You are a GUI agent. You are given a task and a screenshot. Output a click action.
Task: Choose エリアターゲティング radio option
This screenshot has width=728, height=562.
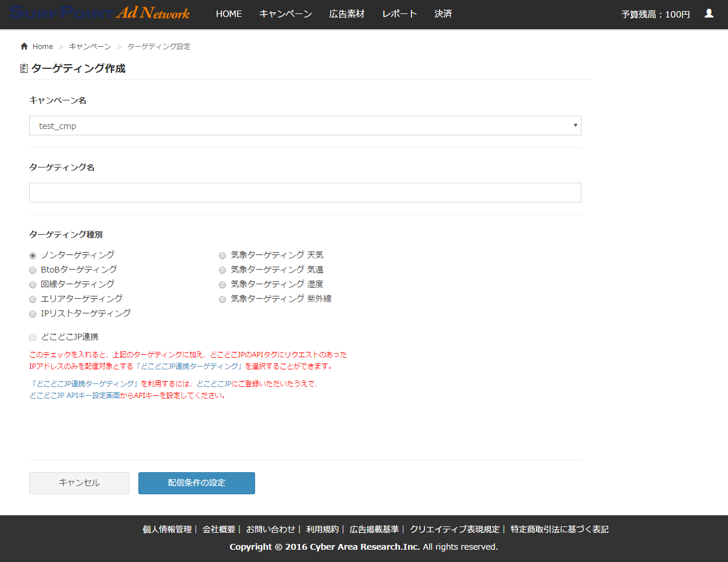pos(33,299)
